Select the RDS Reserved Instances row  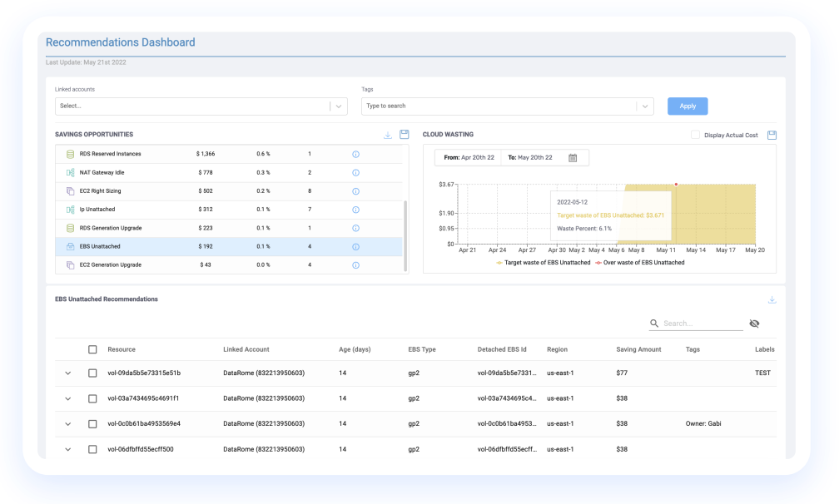coord(229,154)
